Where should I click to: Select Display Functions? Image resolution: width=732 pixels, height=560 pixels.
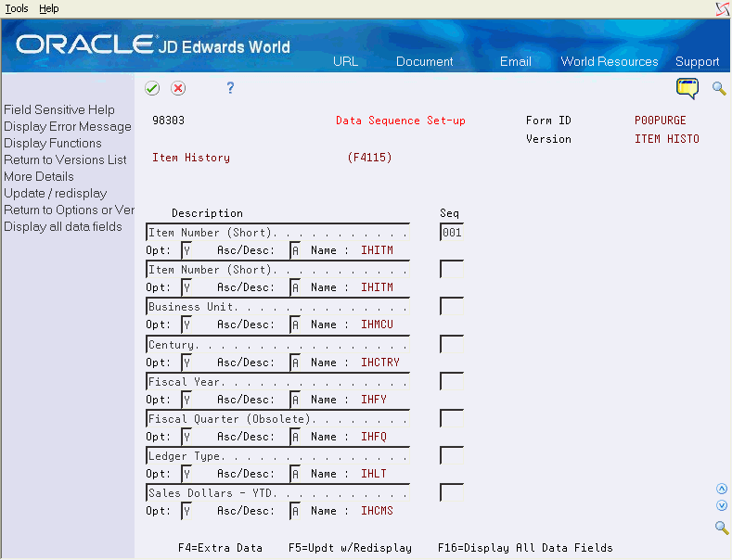tap(53, 144)
